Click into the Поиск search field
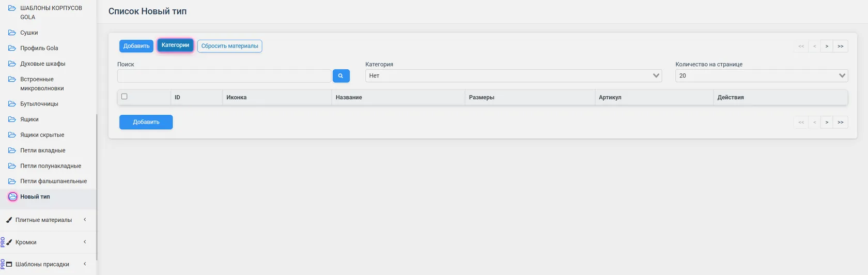Image resolution: width=868 pixels, height=275 pixels. pyautogui.click(x=224, y=76)
